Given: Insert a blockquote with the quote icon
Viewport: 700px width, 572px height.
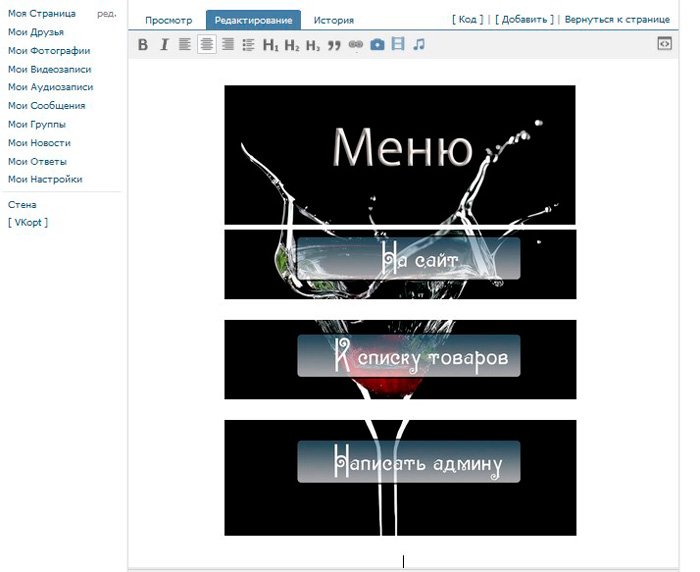Looking at the screenshot, I should click(x=334, y=45).
